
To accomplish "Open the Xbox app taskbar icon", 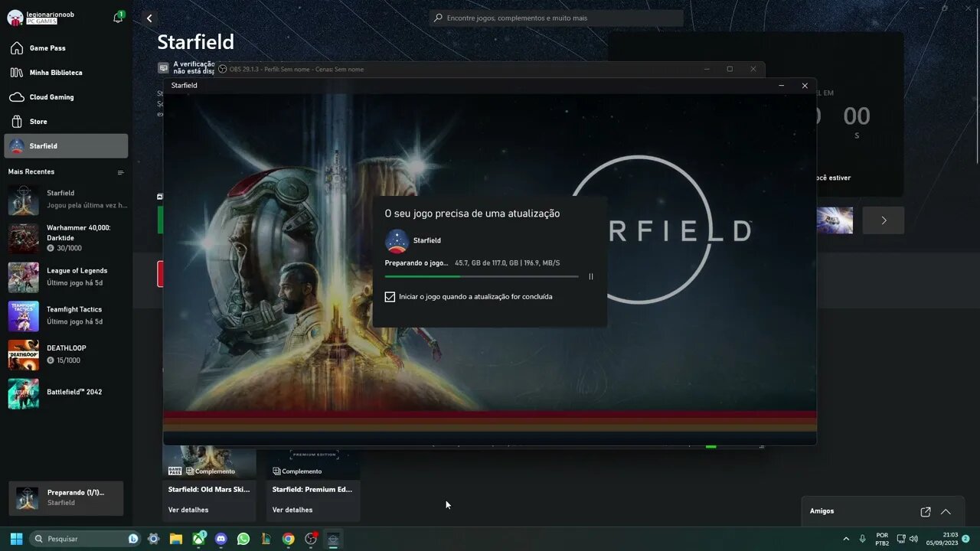I will (x=199, y=539).
